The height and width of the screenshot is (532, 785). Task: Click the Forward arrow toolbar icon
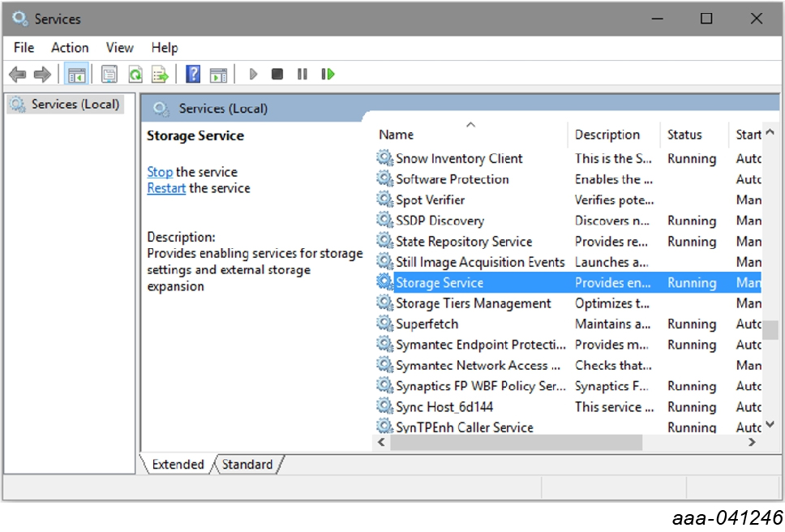42,75
